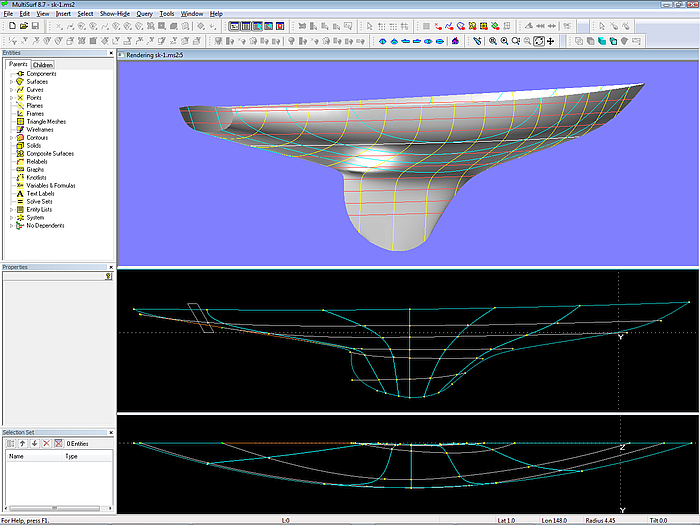Select the Pan (four-arrow) tool

(x=551, y=41)
